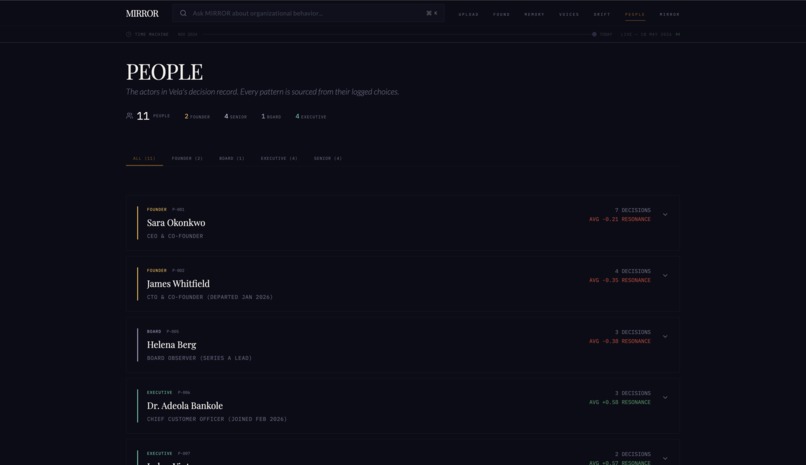Select the All (11) filter tab
806x465 pixels.
tap(144, 158)
